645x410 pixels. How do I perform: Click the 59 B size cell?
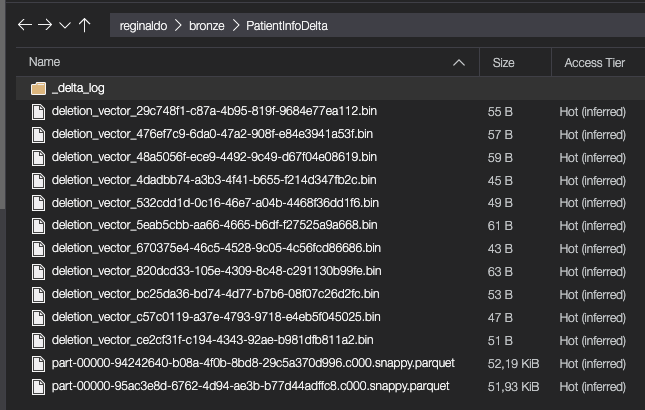[x=500, y=158]
